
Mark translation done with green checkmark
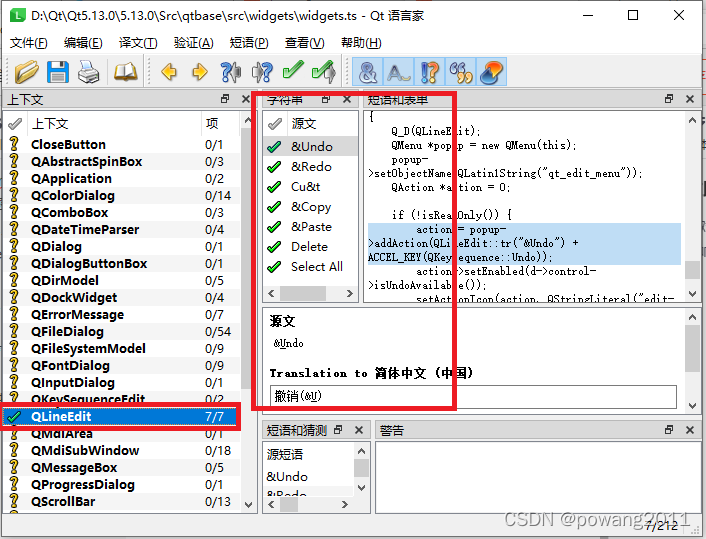click(293, 71)
